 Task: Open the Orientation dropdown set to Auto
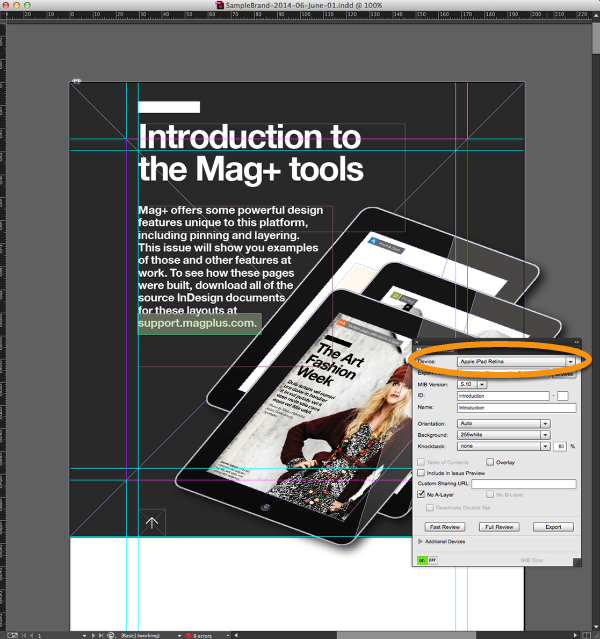point(504,423)
